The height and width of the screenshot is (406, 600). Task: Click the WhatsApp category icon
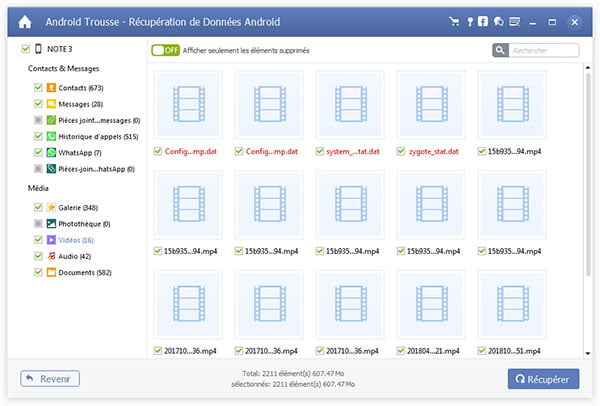50,151
